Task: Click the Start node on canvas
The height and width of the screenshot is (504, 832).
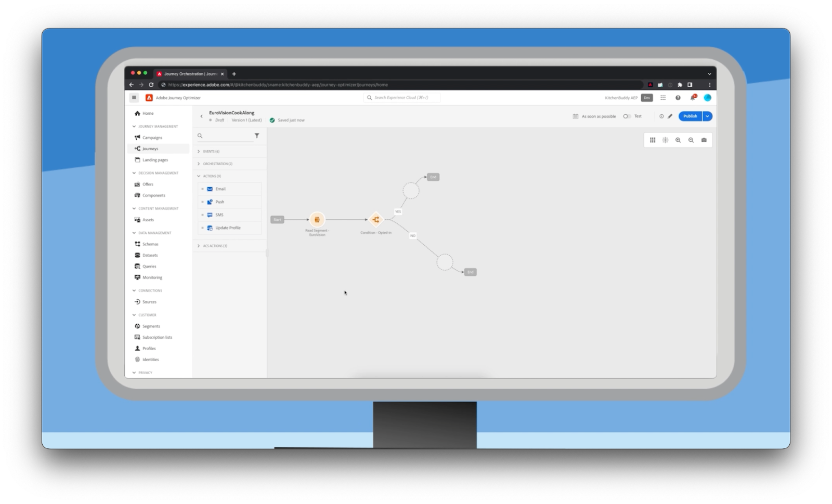Action: (277, 220)
